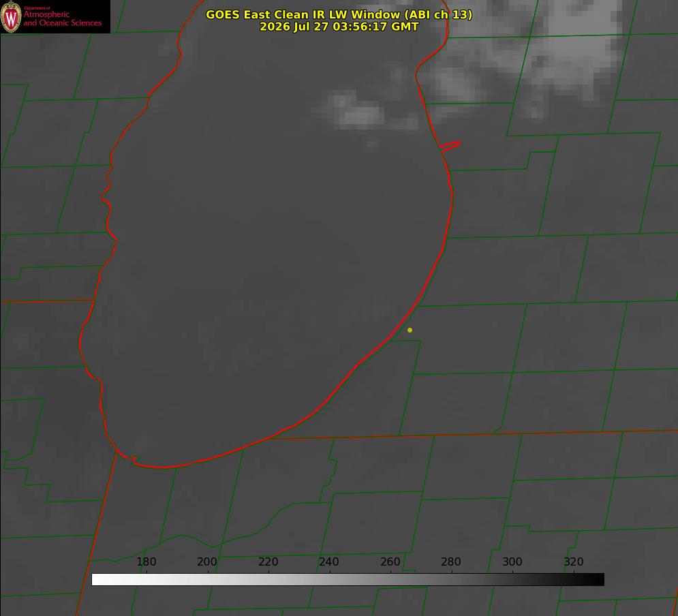Image resolution: width=678 pixels, height=616 pixels.
Task: Click the 220 label on the colorbar
Action: pos(268,561)
